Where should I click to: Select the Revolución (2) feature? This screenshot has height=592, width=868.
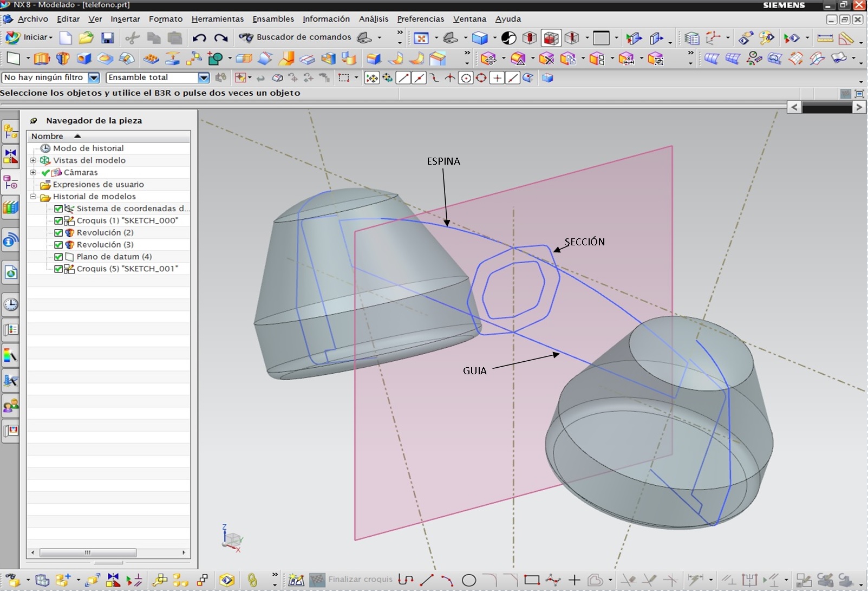105,232
